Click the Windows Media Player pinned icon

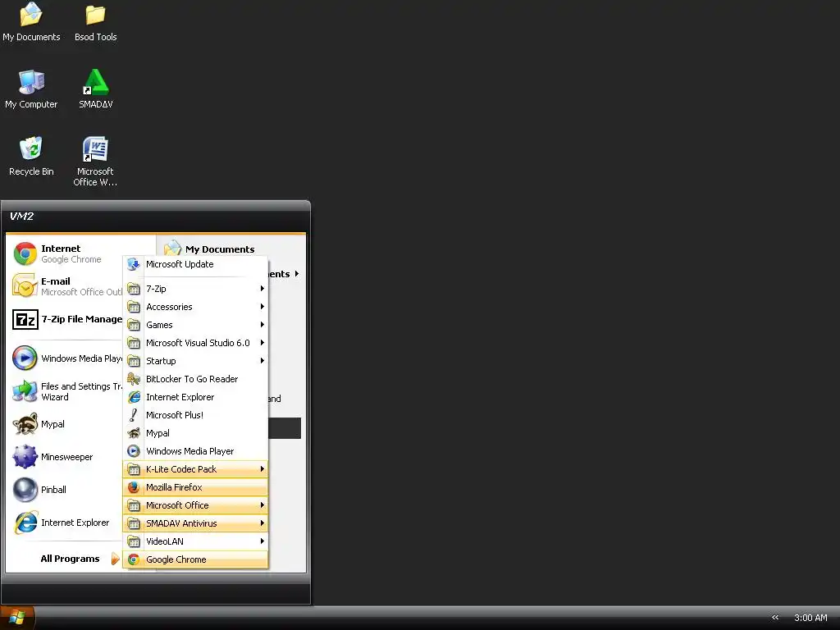[x=25, y=358]
